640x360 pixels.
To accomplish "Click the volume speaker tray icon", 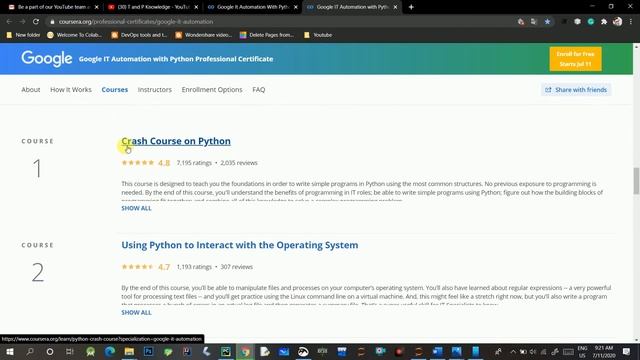I will point(533,352).
